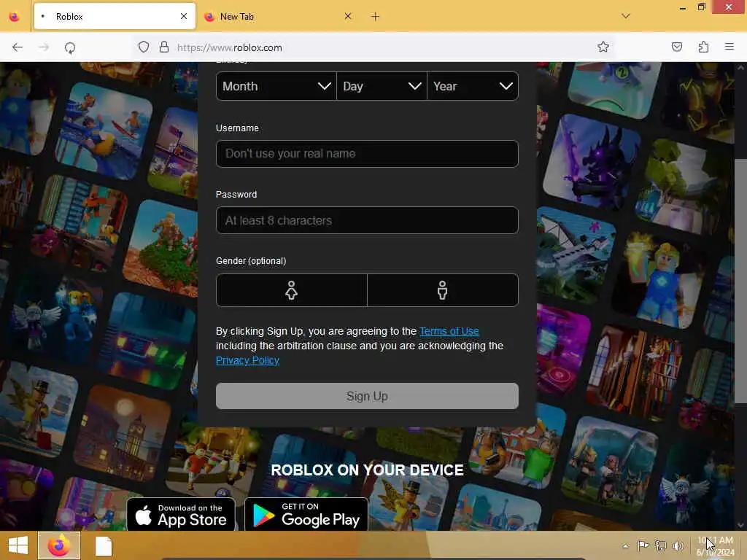Open the blank document taskbar icon
747x560 pixels.
pos(104,546)
